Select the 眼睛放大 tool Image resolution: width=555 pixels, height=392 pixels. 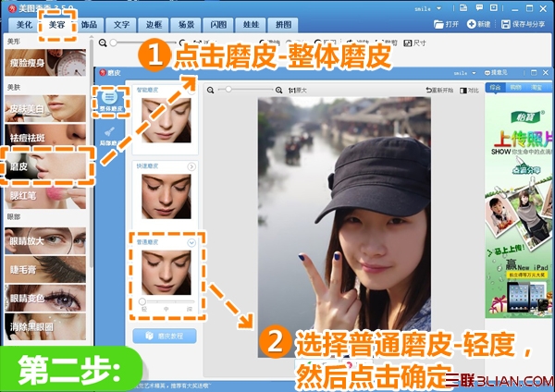tap(45, 240)
